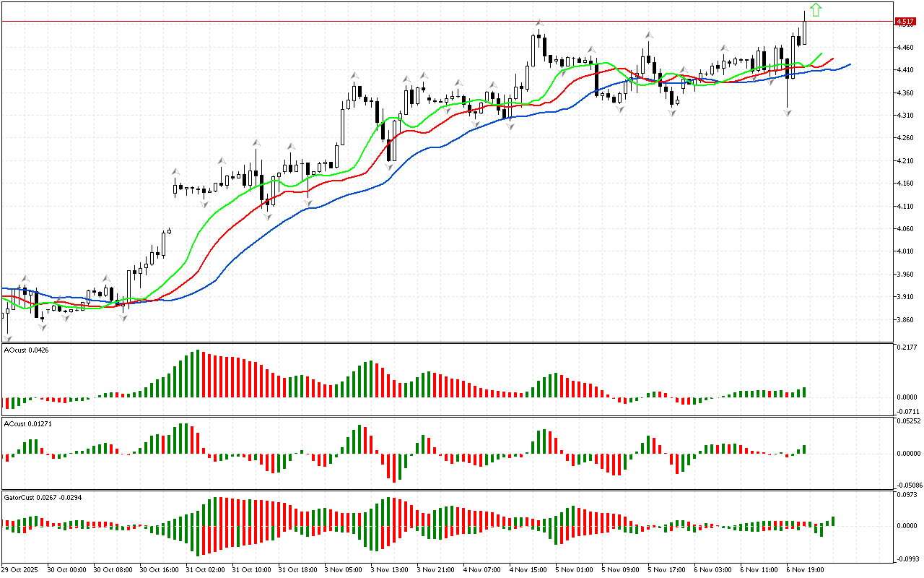Image resolution: width=924 pixels, height=578 pixels.
Task: Click the 3.860 price scale label
Action: [905, 319]
